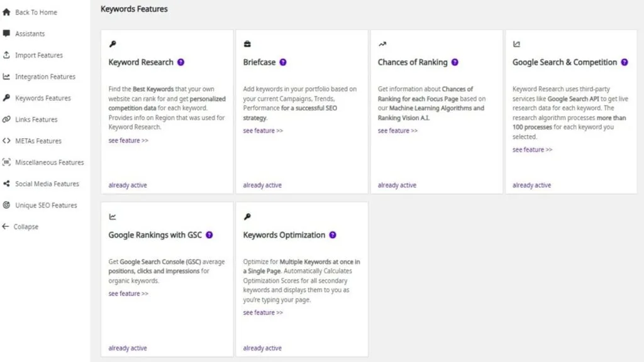Select METAs Features in sidebar
Image resolution: width=644 pixels, height=362 pixels.
(x=38, y=141)
